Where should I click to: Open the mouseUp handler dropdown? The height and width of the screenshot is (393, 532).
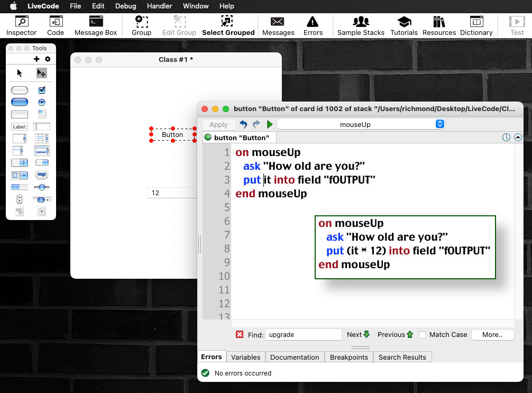tap(361, 124)
